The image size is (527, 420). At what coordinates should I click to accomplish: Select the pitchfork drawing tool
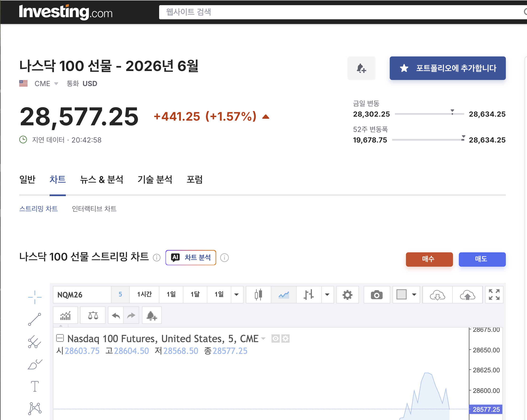35,341
